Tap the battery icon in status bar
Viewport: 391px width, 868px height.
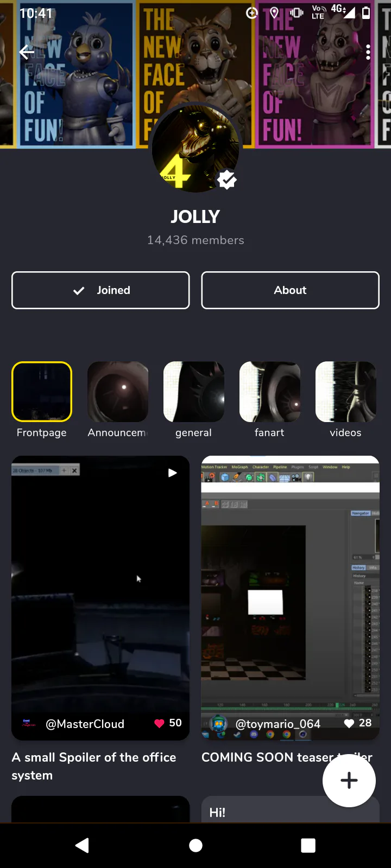[x=366, y=12]
